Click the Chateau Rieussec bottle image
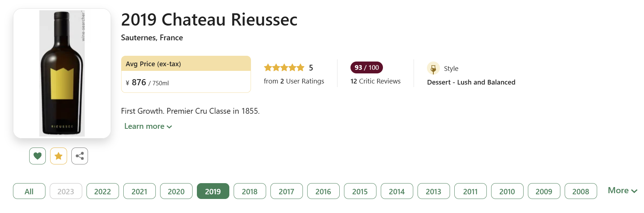Viewport: 644px width, 213px height. 62,73
